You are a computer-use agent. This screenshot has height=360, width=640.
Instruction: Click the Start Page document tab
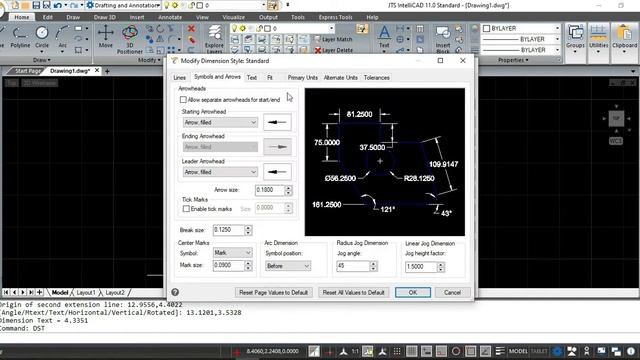[x=28, y=71]
